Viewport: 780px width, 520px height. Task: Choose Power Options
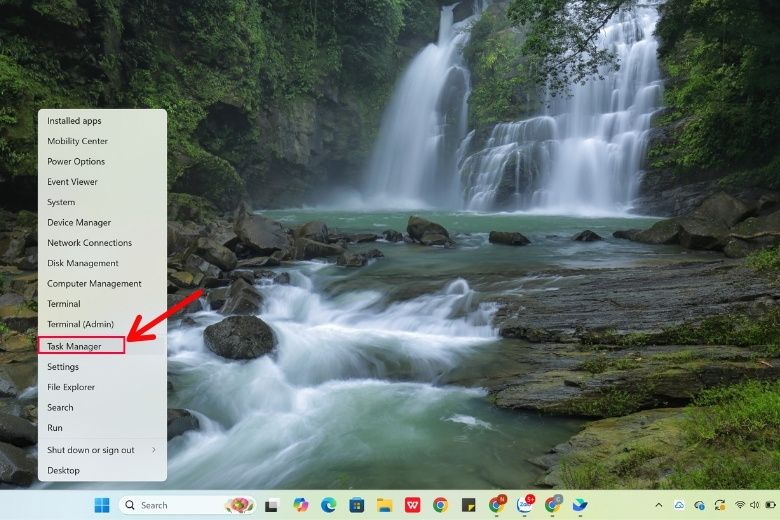(x=102, y=161)
